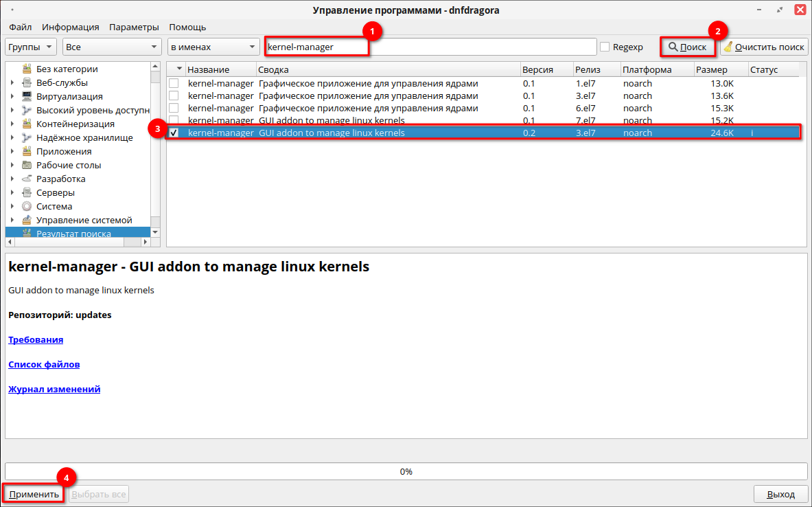This screenshot has height=507, width=812.
Task: Click the Apply button
Action: click(34, 494)
